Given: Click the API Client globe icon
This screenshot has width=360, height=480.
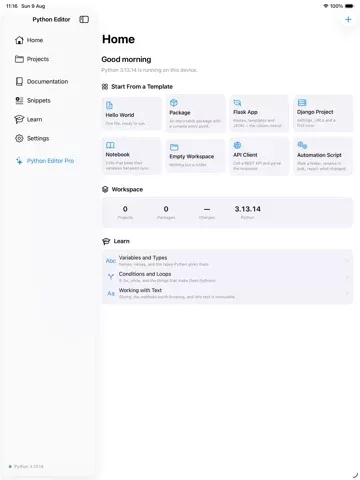Looking at the screenshot, I should [x=237, y=145].
